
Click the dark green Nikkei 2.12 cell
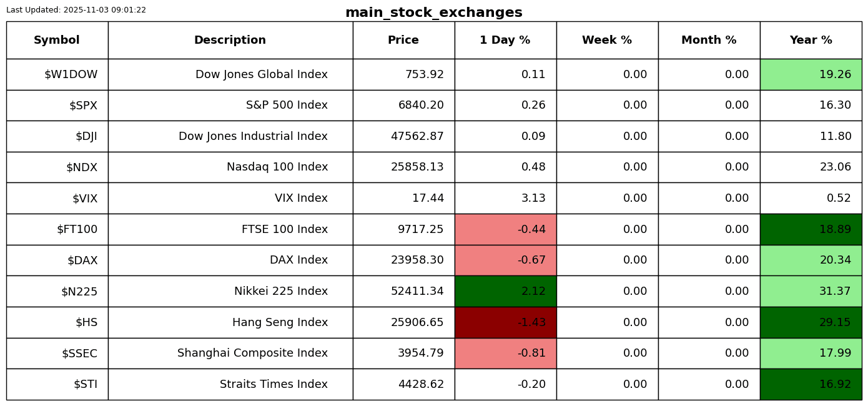(505, 292)
